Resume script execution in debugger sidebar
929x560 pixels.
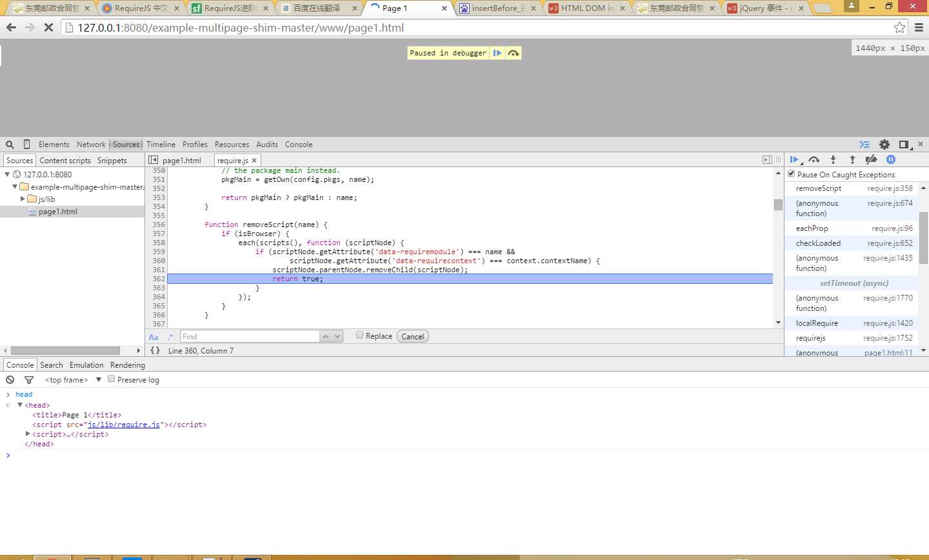click(795, 159)
